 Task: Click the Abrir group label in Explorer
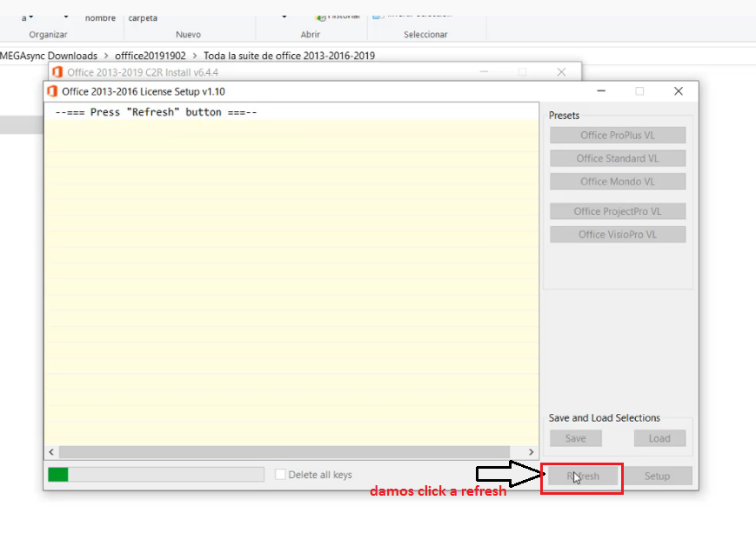click(310, 35)
